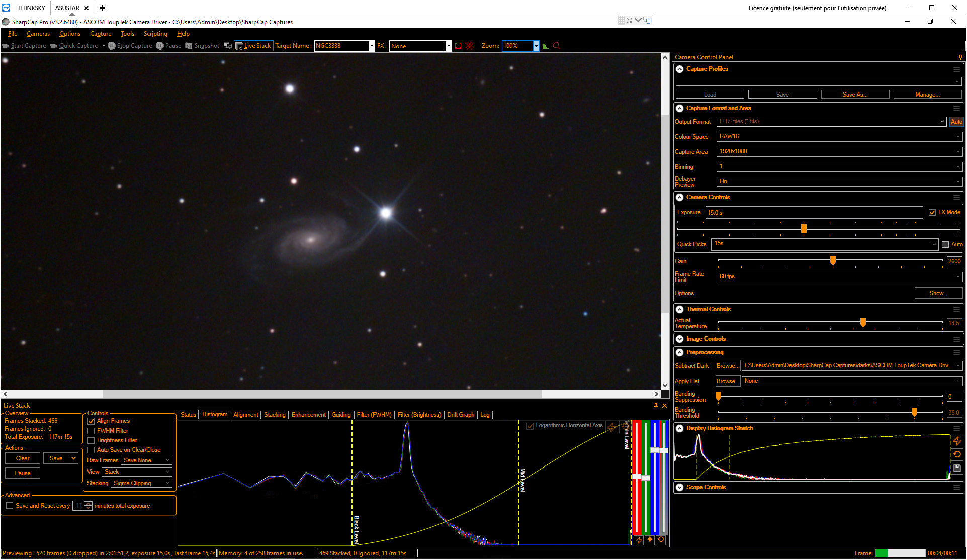
Task: Click the Exposure slider handle
Action: [804, 229]
